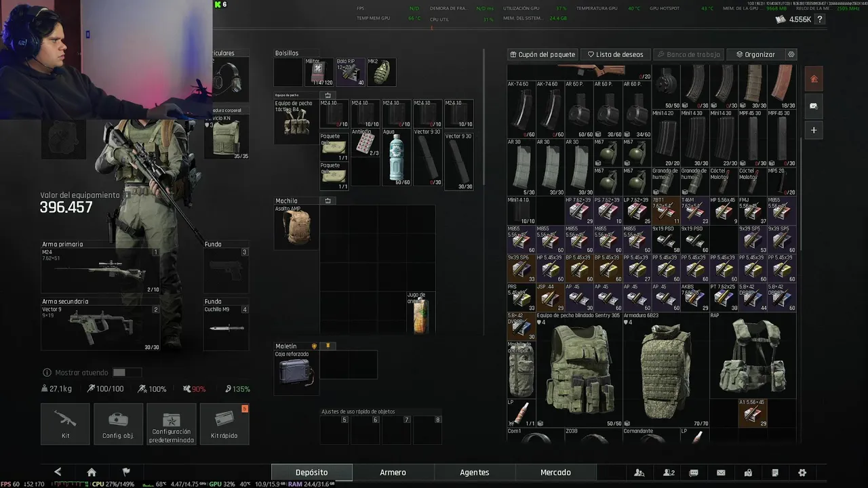Go to the home lobby icon
Image resolution: width=868 pixels, height=488 pixels.
click(x=92, y=472)
